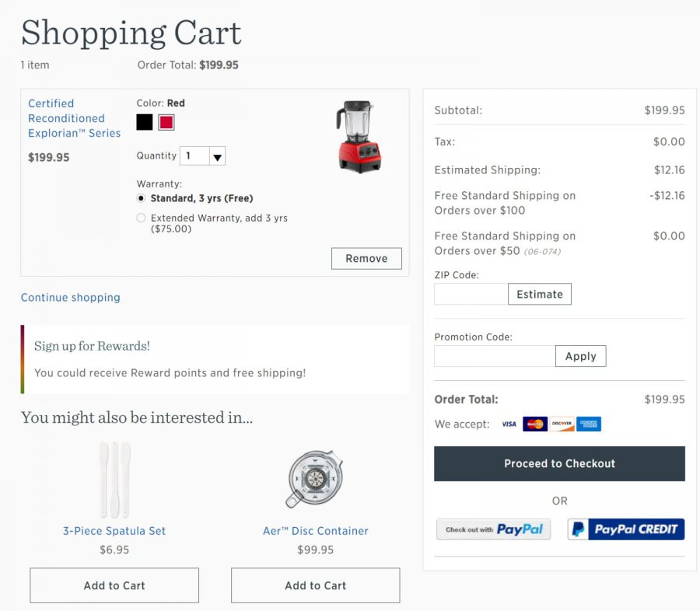Open the red blender product image

[x=359, y=137]
